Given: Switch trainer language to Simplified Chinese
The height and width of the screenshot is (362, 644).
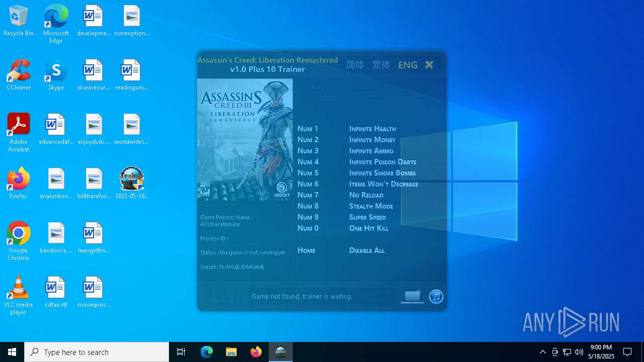Looking at the screenshot, I should click(x=355, y=65).
